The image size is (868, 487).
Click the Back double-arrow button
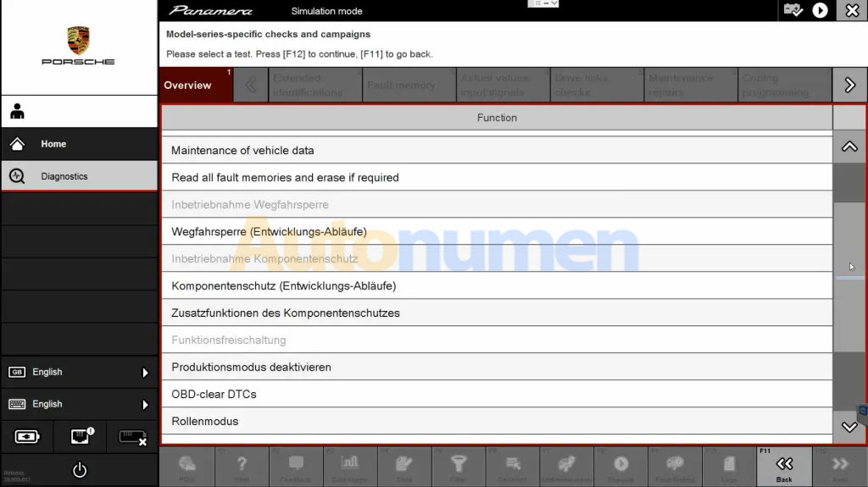[x=784, y=467]
